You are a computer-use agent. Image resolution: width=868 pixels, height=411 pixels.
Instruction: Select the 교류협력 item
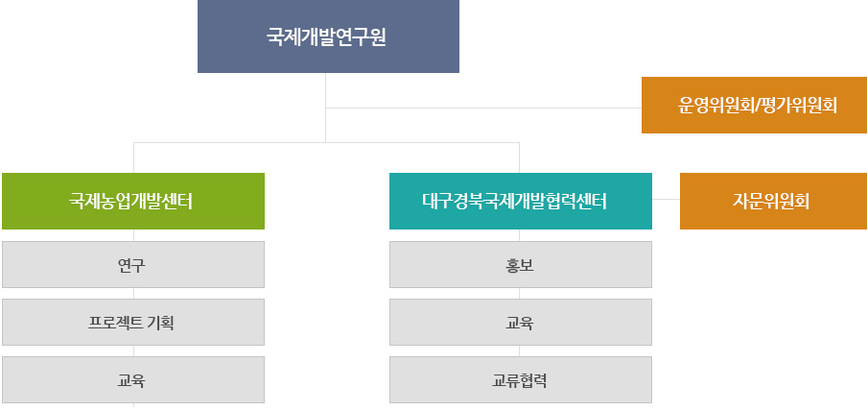coord(521,380)
